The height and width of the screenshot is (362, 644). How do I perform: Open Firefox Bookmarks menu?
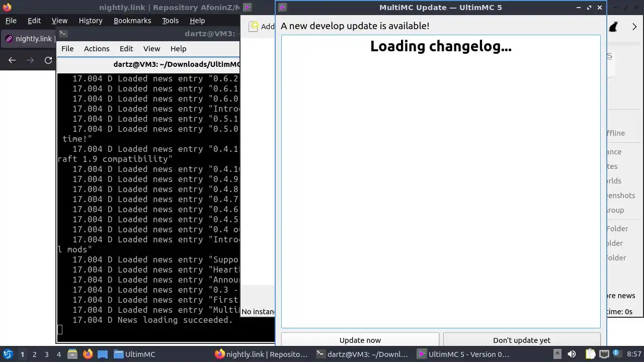[x=132, y=21]
